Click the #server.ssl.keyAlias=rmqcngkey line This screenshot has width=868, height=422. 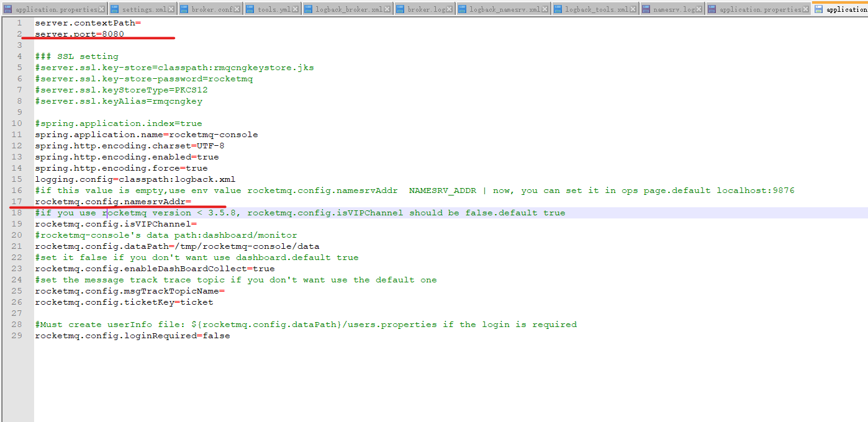click(x=119, y=101)
